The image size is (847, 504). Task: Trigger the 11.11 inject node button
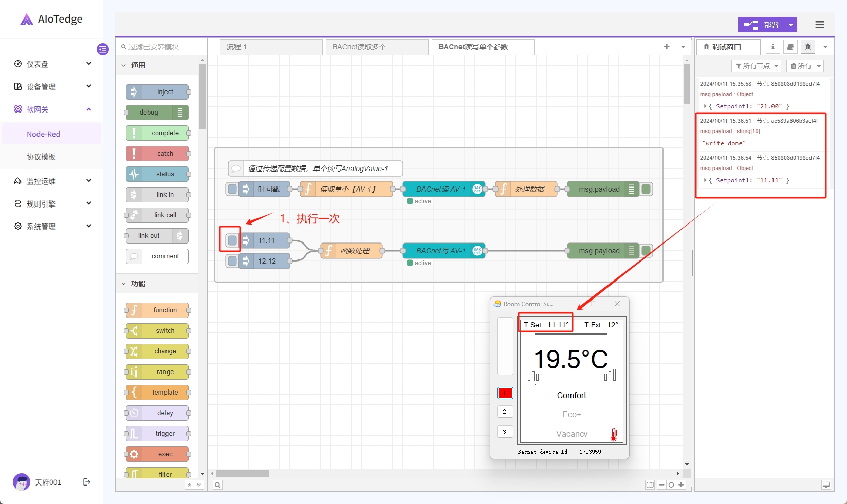coord(232,240)
